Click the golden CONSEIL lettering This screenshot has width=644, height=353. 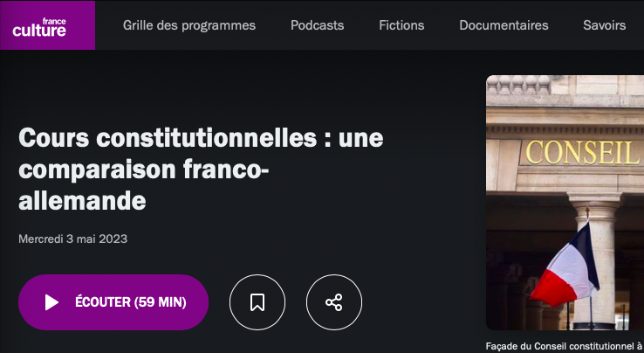pos(582,153)
